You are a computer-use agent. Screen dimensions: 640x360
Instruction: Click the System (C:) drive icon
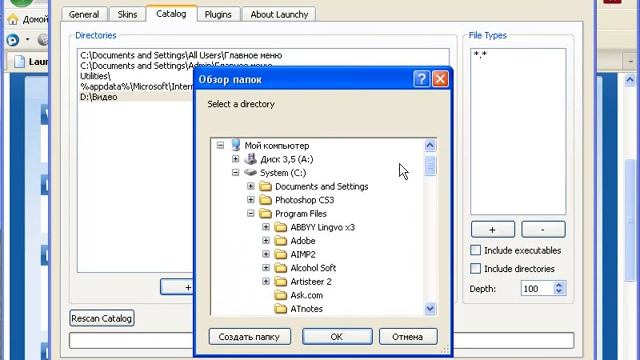pyautogui.click(x=250, y=173)
